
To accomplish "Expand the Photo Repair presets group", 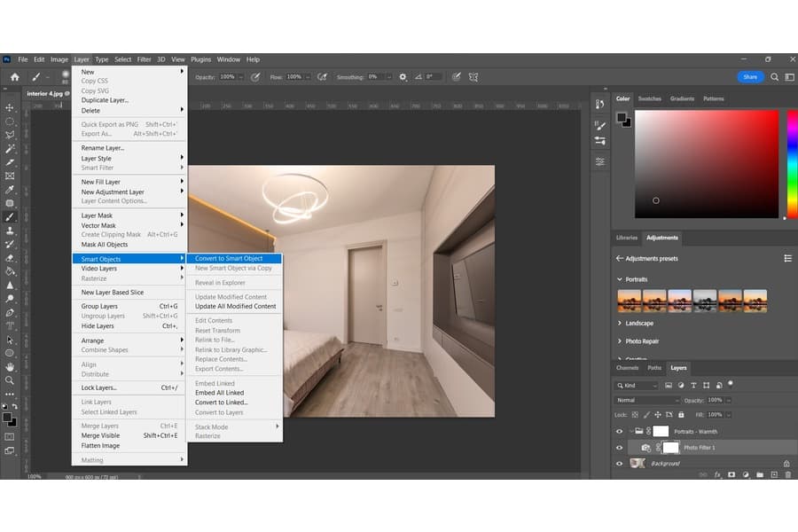I will click(620, 341).
